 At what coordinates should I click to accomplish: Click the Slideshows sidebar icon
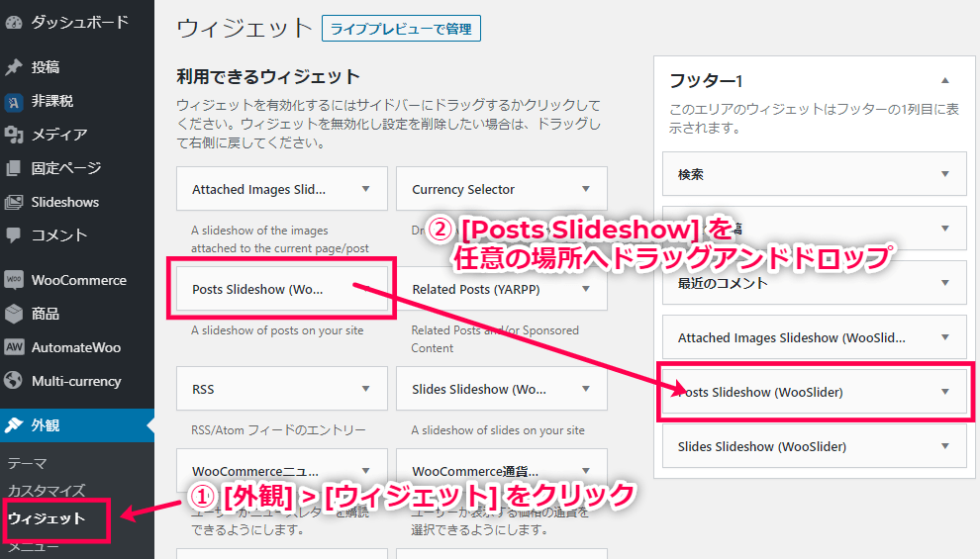(x=14, y=202)
